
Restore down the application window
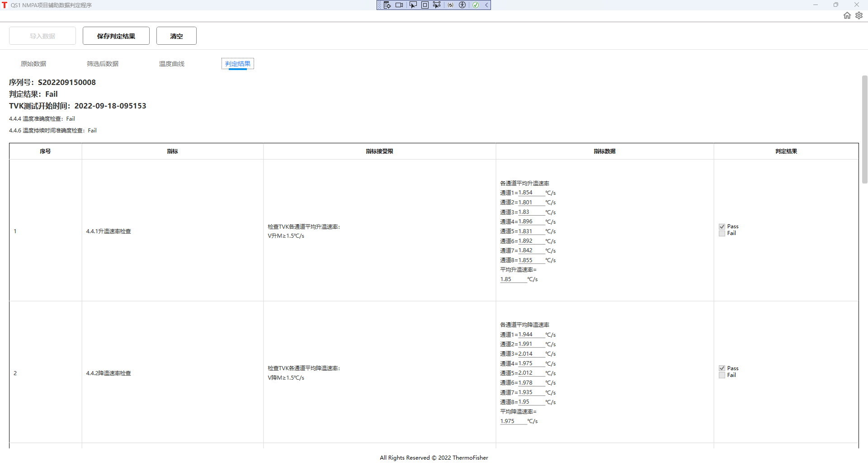click(836, 5)
